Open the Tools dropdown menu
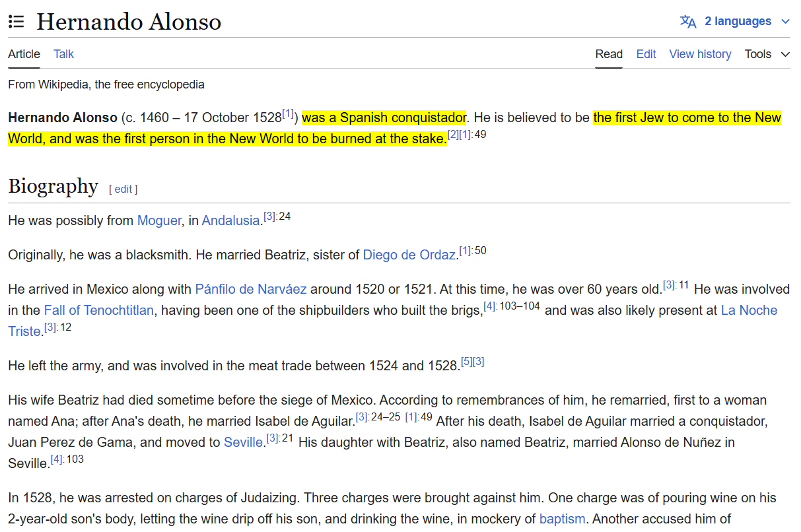Screen dimensions: 801x532 [x=767, y=54]
